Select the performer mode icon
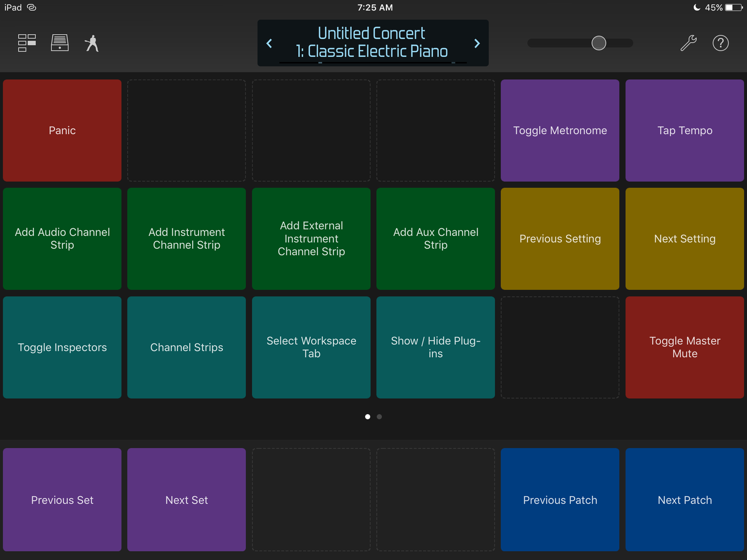747x560 pixels. pos(92,43)
